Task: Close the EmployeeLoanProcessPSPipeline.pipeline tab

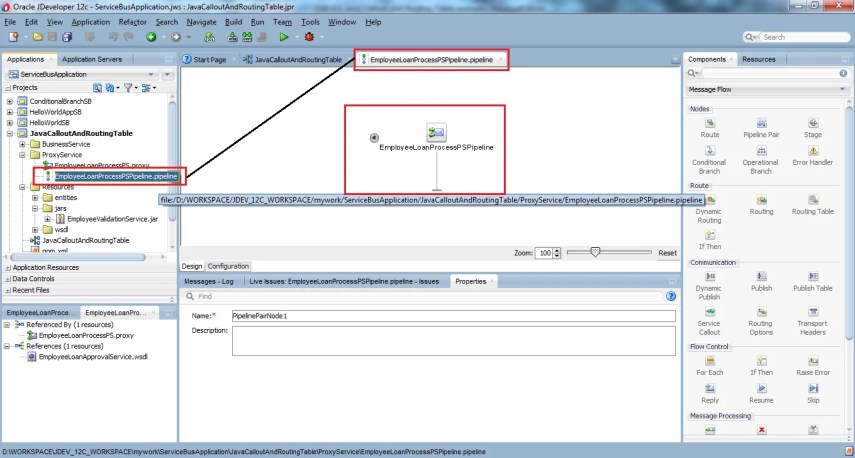Action: pyautogui.click(x=500, y=59)
